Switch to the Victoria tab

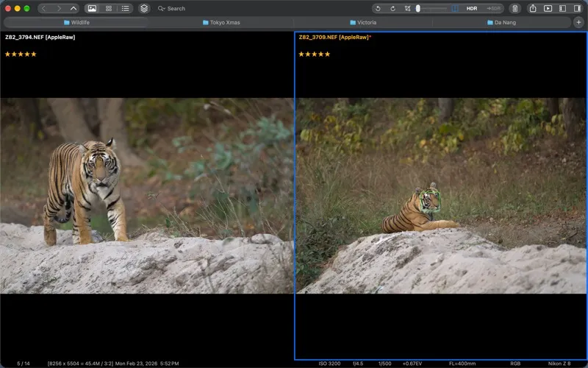pyautogui.click(x=363, y=23)
